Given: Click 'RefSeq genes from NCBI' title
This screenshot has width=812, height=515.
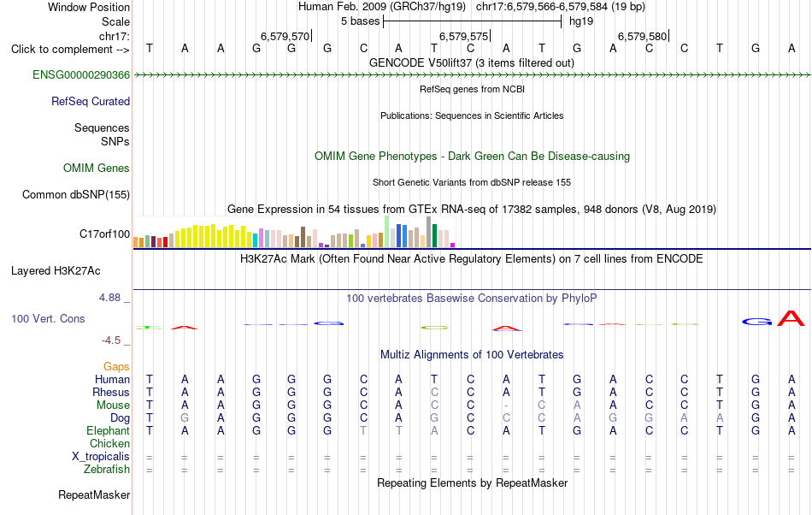Looking at the screenshot, I should pyautogui.click(x=472, y=89).
